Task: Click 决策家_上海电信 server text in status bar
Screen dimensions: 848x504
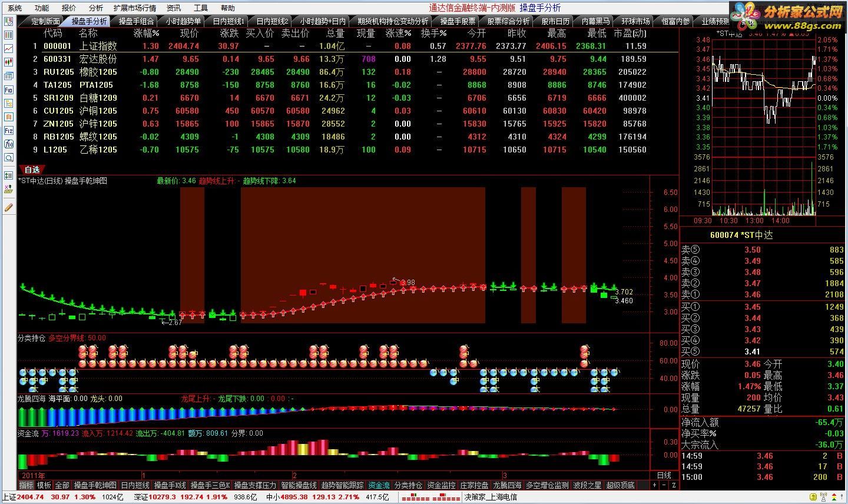Action: pos(490,497)
